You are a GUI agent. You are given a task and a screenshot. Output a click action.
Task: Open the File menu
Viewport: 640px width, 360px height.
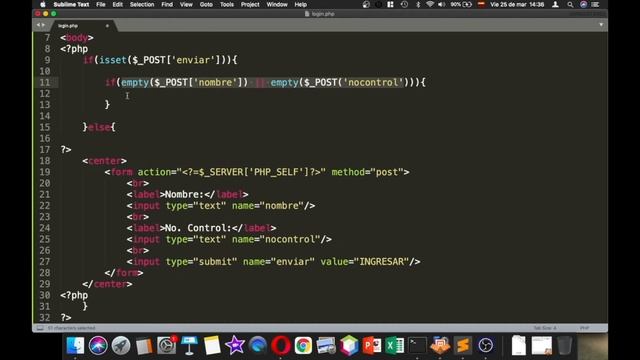coord(101,4)
